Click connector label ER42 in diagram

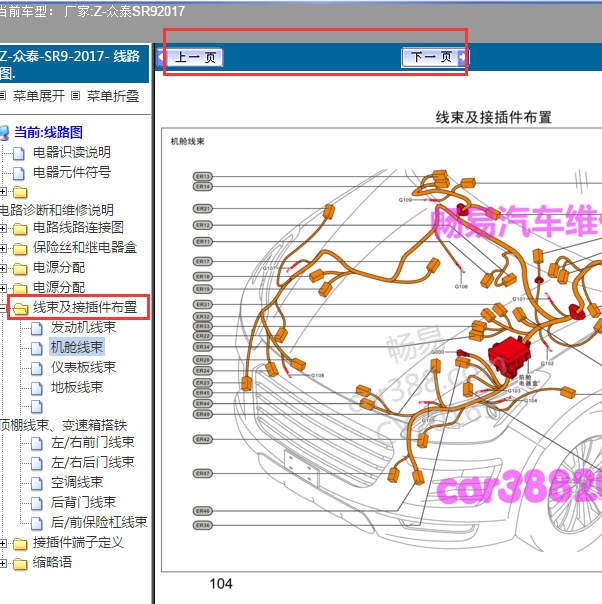(x=203, y=440)
